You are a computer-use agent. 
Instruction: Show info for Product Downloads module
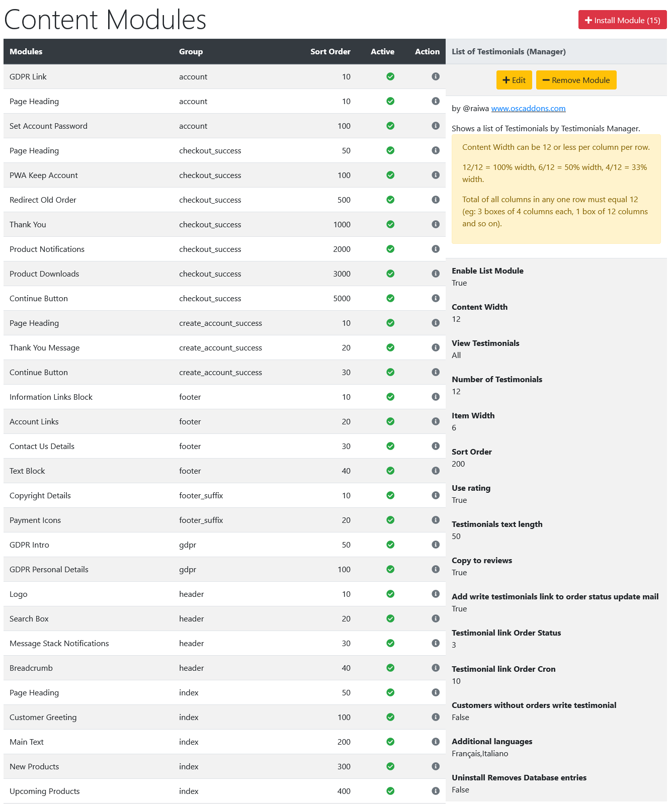[436, 274]
